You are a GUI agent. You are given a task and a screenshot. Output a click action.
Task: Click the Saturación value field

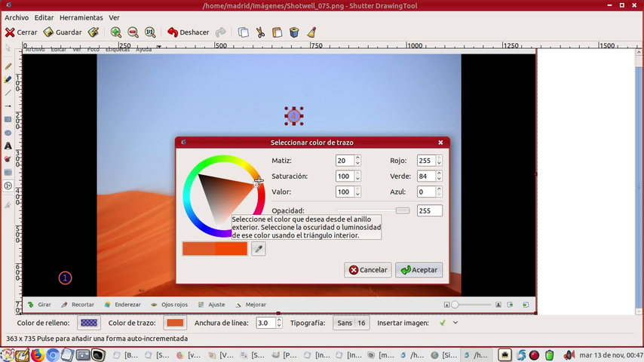344,176
